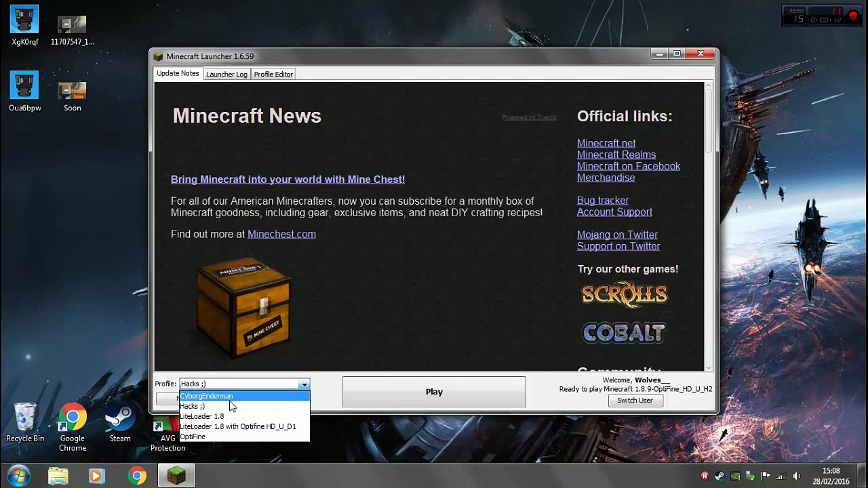Viewport: 868px width, 488px height.
Task: Open Windows Explorer from the taskbar
Action: pyautogui.click(x=58, y=476)
